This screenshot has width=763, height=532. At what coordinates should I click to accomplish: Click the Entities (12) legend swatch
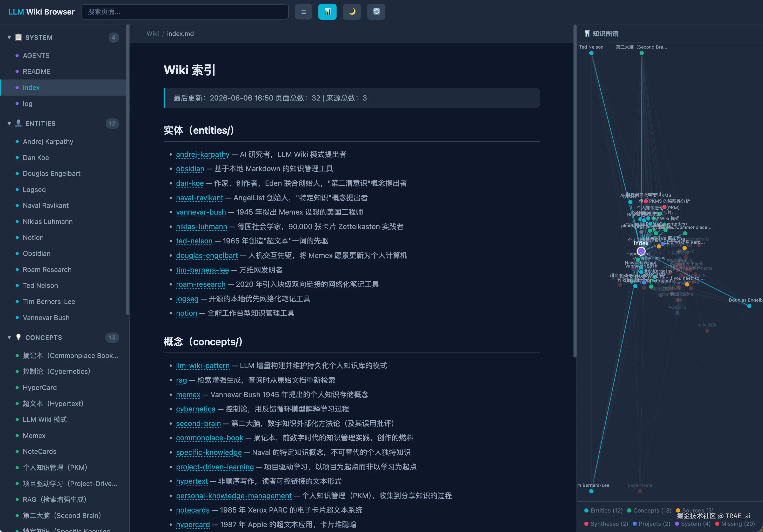(586, 511)
